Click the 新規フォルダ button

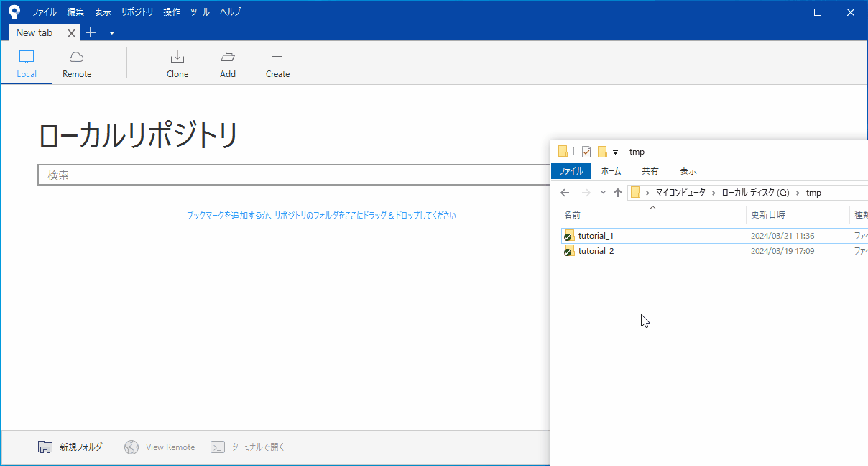pyautogui.click(x=70, y=447)
